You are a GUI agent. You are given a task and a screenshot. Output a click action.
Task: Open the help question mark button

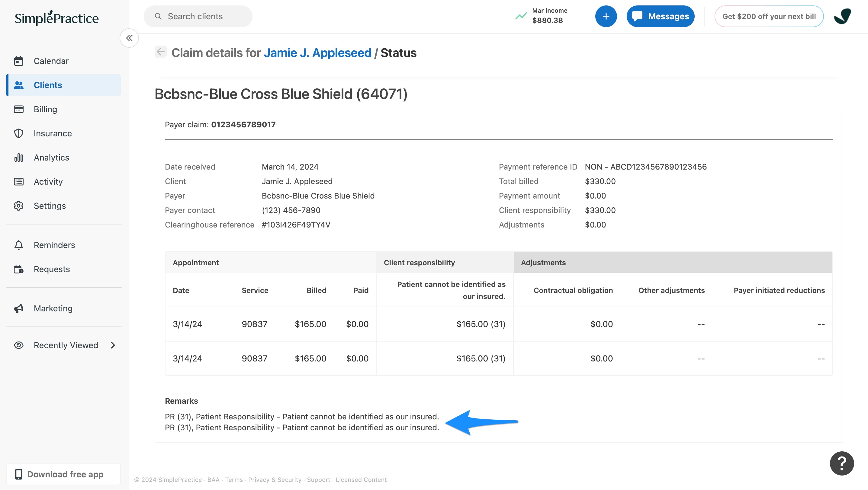pyautogui.click(x=842, y=463)
